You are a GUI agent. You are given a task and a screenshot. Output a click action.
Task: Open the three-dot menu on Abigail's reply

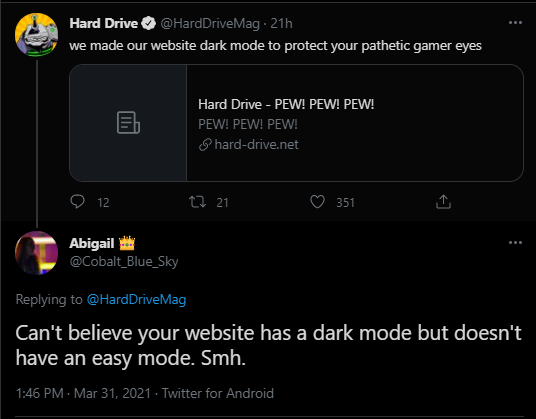point(515,243)
